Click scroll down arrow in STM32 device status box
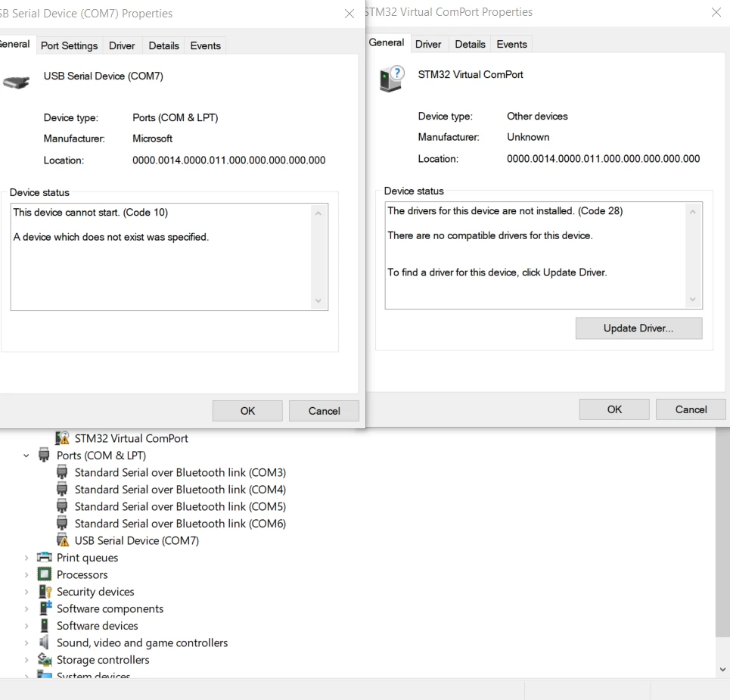730x700 pixels. coord(693,299)
